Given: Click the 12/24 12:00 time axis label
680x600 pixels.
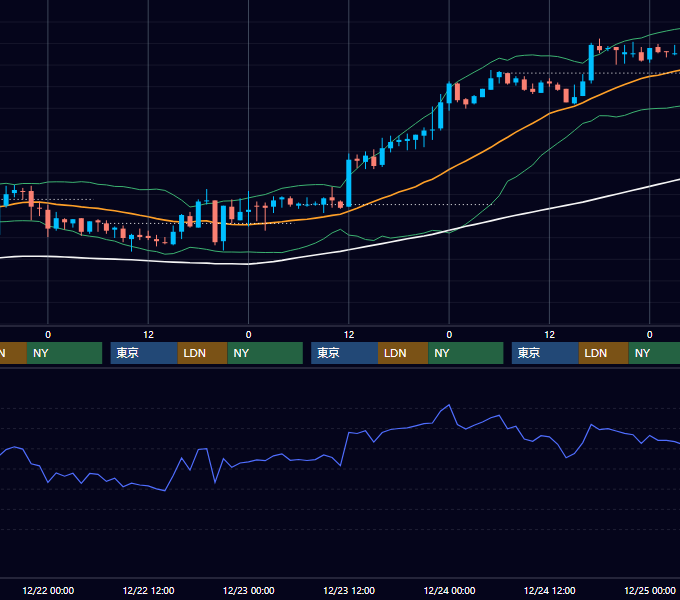Looking at the screenshot, I should 549,590.
